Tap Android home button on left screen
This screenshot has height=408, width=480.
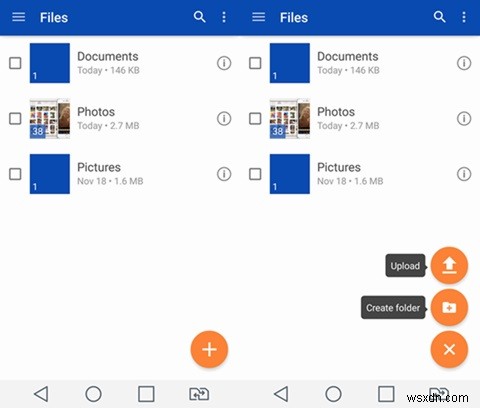tap(93, 394)
